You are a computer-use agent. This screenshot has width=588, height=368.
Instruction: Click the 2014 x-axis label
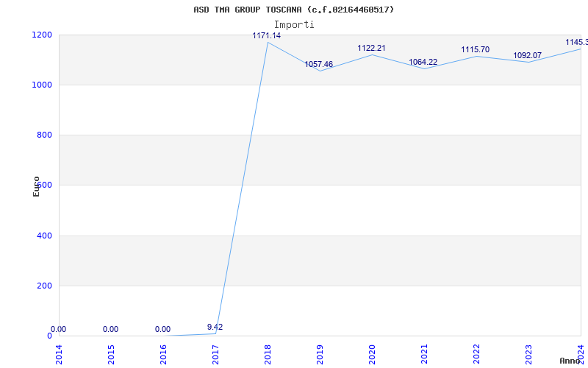coord(59,355)
